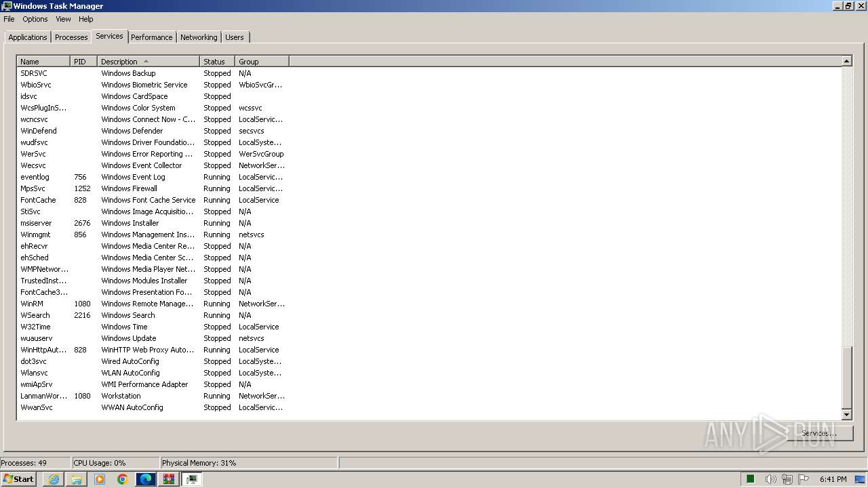Select the Wlansvc WLAN AutoConfig row
Image resolution: width=868 pixels, height=488 pixels.
coord(153,373)
